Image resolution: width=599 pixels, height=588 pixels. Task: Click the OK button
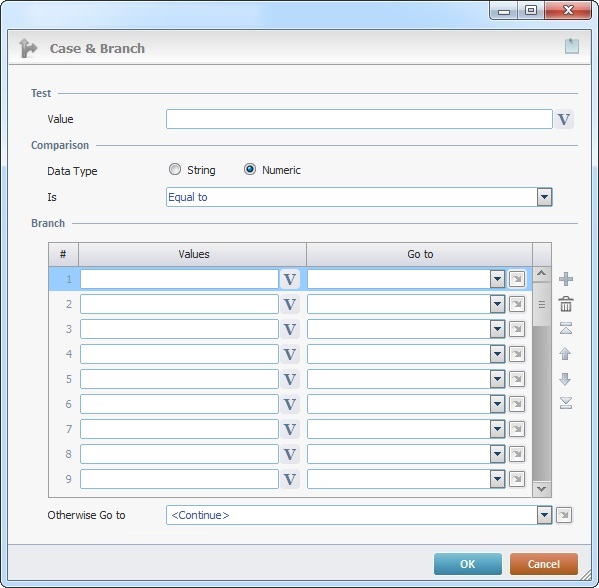468,564
